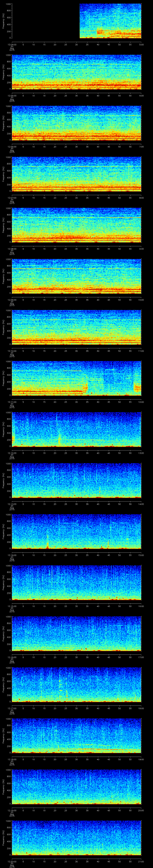Screen dimensions: 153x868
Task: Select the spectrogram panel starting at 12:11:00
Action: pos(77,378)
